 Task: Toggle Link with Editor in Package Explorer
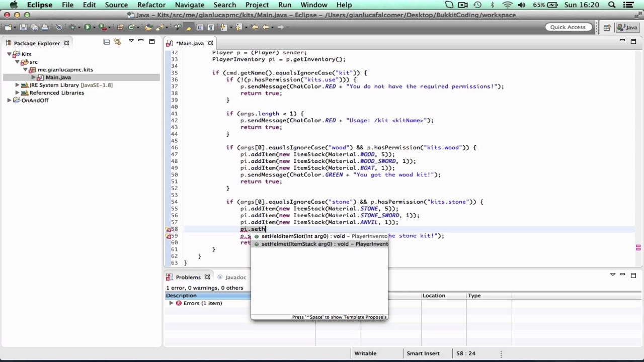tap(117, 42)
